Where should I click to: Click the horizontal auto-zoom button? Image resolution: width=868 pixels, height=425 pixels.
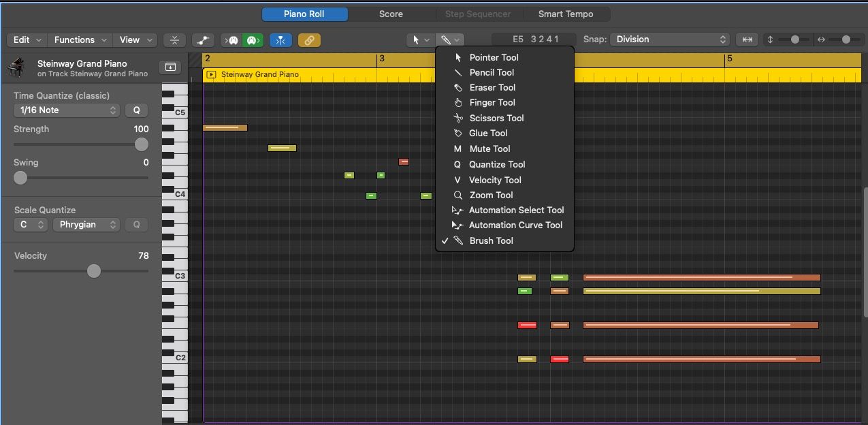tap(748, 40)
